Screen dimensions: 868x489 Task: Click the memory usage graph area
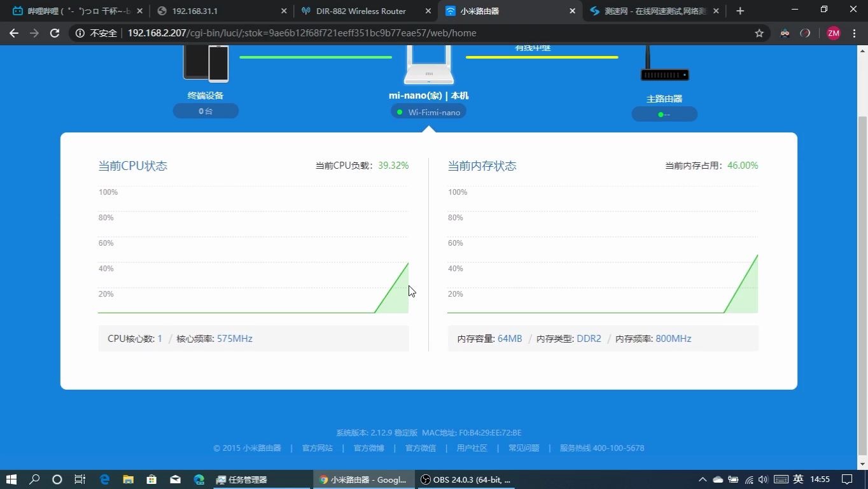coord(603,250)
